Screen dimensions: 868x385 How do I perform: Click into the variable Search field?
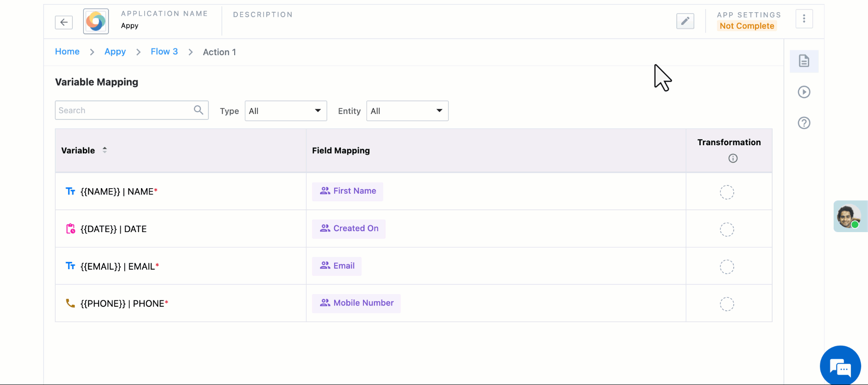124,110
